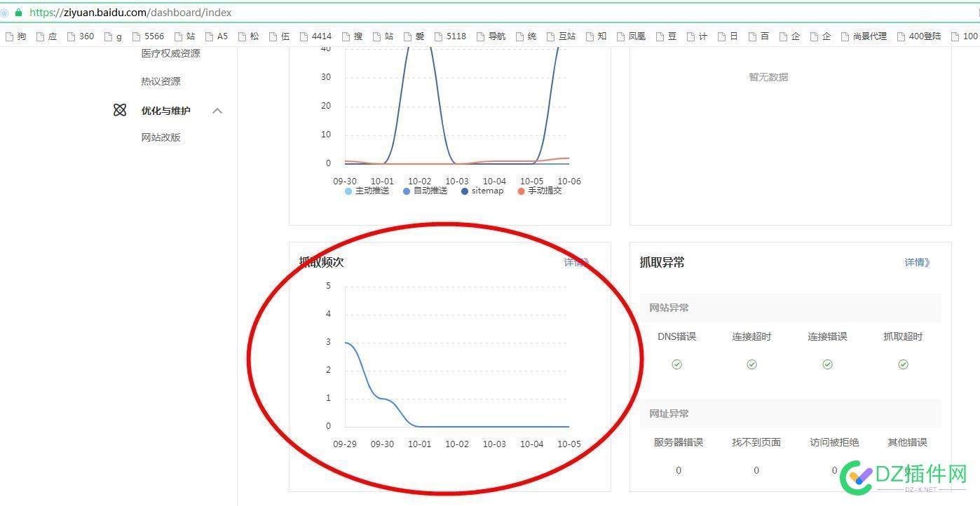The width and height of the screenshot is (980, 506).
Task: Open the 凤凰 bookmark
Action: [631, 36]
